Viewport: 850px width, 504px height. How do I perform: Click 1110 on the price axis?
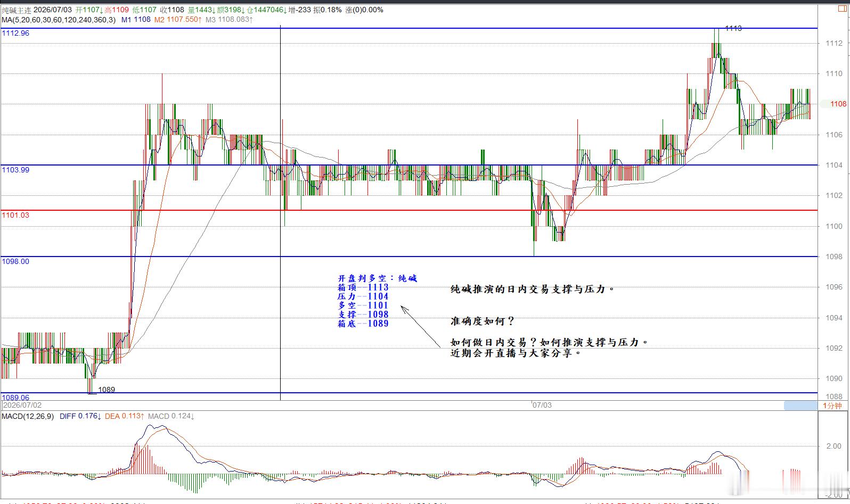point(834,74)
